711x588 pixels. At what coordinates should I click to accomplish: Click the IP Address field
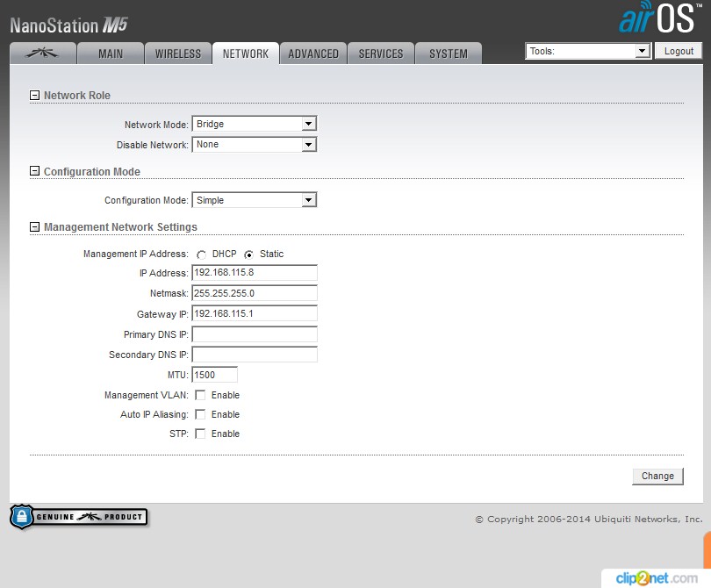click(x=255, y=272)
